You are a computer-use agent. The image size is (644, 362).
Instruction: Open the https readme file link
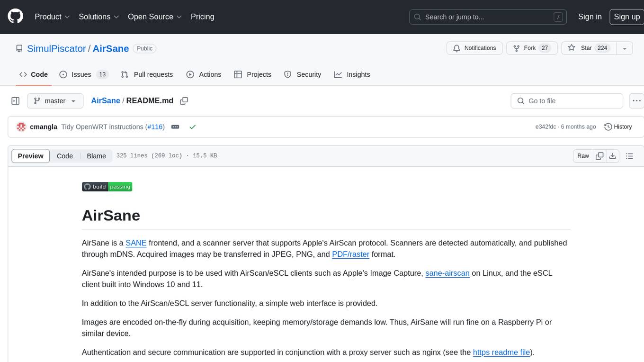(x=501, y=353)
